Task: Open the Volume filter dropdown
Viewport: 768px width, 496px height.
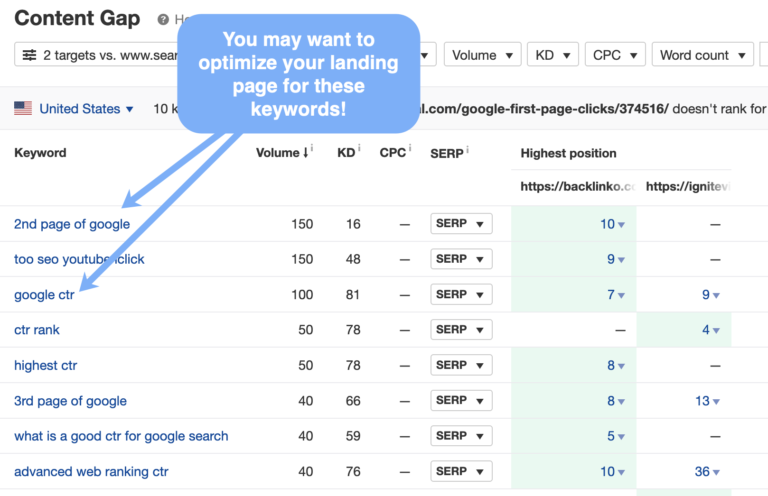Action: pyautogui.click(x=483, y=55)
